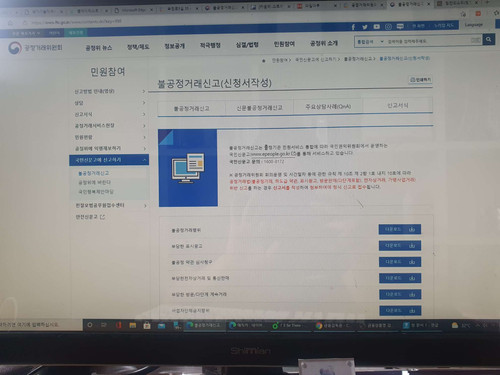This screenshot has width=500, height=375.
Task: Open the Twitter icon in the header
Action: [365, 27]
